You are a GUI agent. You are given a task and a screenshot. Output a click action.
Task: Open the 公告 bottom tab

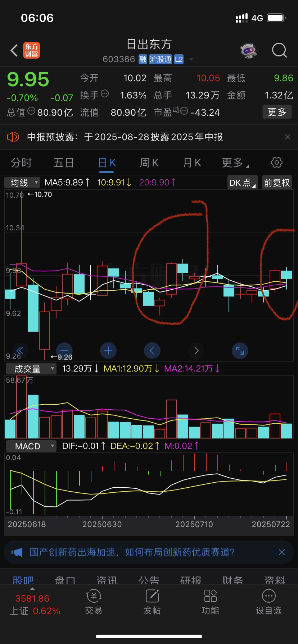(149, 580)
